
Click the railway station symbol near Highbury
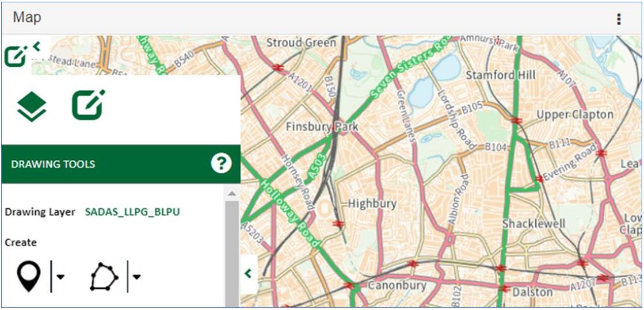pos(338,223)
